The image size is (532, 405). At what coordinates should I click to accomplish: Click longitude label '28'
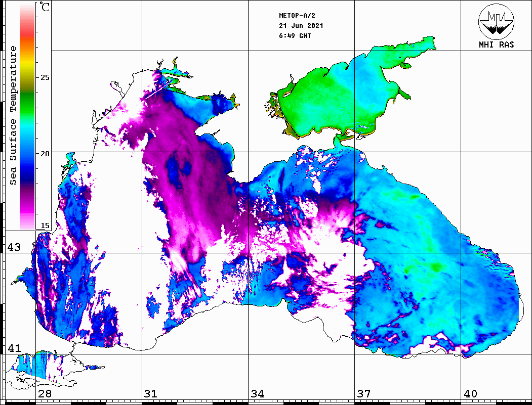45,394
